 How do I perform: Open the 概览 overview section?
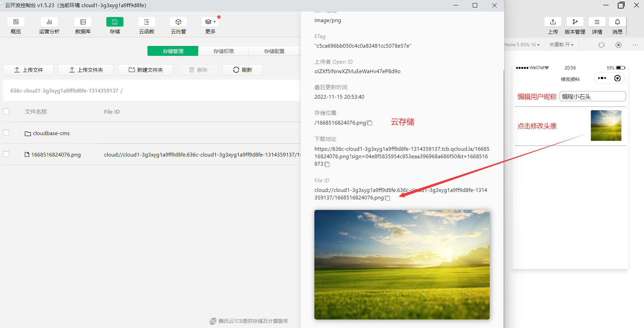point(16,26)
